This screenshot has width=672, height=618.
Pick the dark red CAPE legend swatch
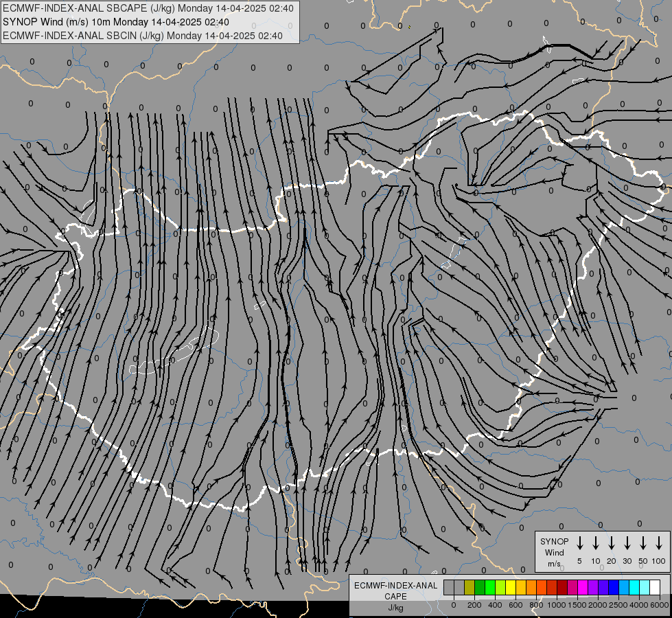(x=562, y=587)
